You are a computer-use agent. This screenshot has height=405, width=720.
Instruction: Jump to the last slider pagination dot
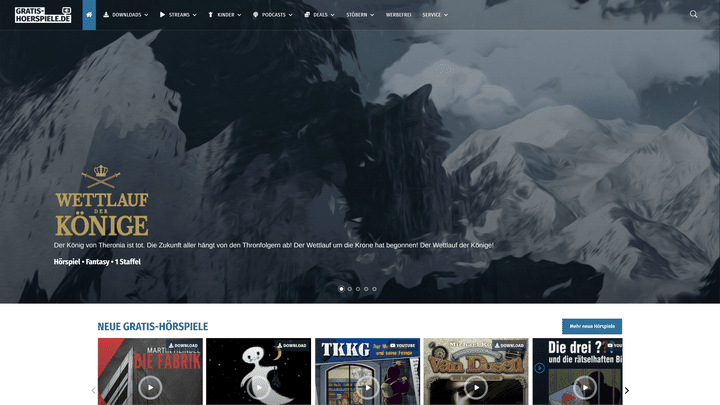click(x=375, y=288)
